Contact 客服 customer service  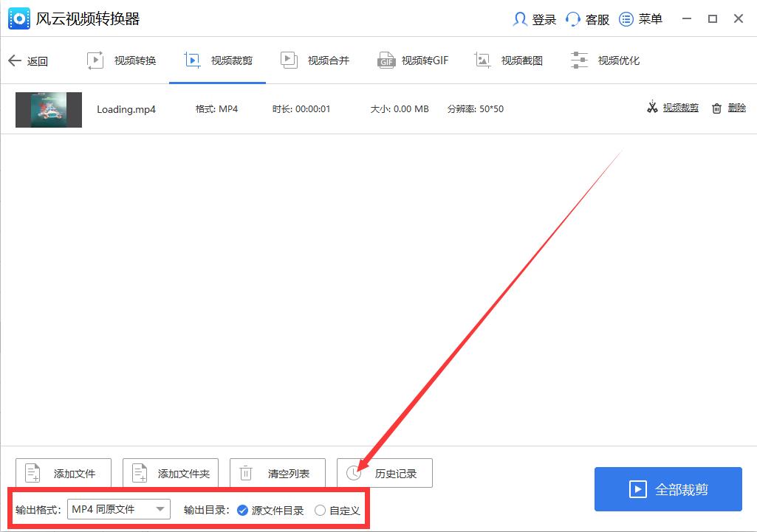[587, 19]
